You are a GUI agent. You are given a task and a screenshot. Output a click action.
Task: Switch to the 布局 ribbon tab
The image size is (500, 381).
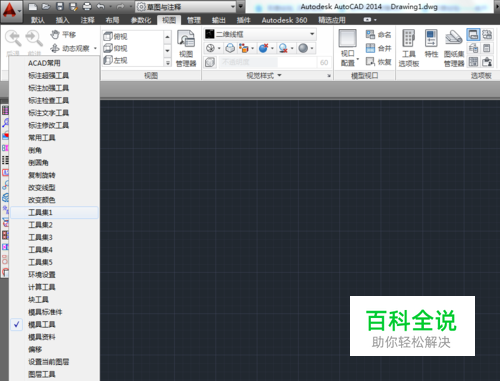(112, 20)
